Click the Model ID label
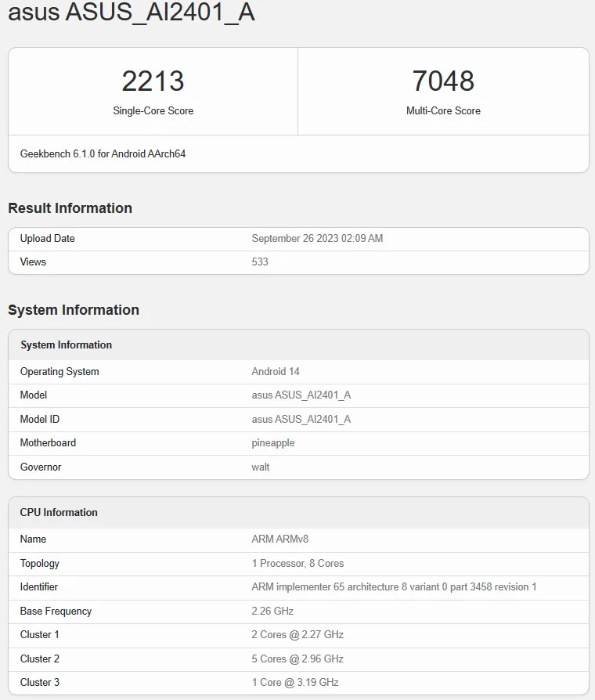595x700 pixels. tap(40, 419)
